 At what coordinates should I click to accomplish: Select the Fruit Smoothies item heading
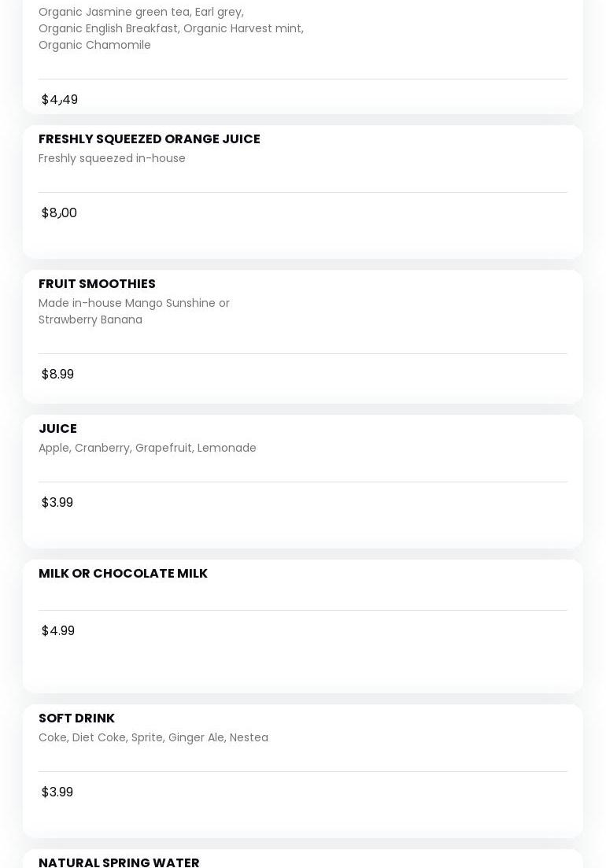tap(97, 284)
